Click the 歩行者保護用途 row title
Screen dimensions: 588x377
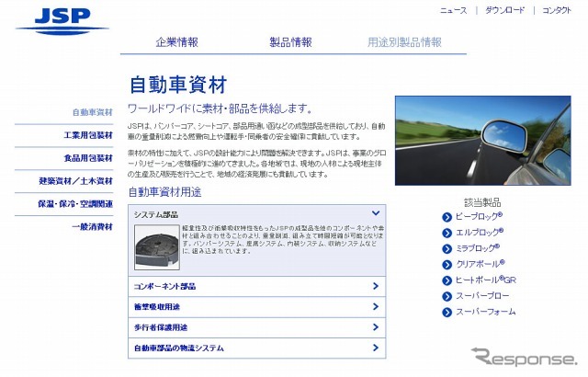[x=161, y=327]
